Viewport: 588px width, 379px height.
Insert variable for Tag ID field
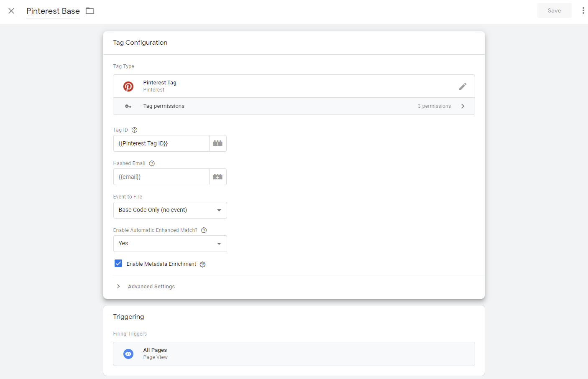(217, 143)
